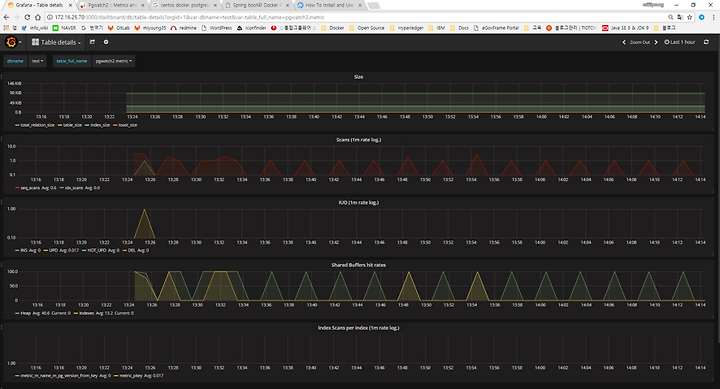Open the IUD (1m rate log.) panel title
720x389 pixels.
pos(359,203)
